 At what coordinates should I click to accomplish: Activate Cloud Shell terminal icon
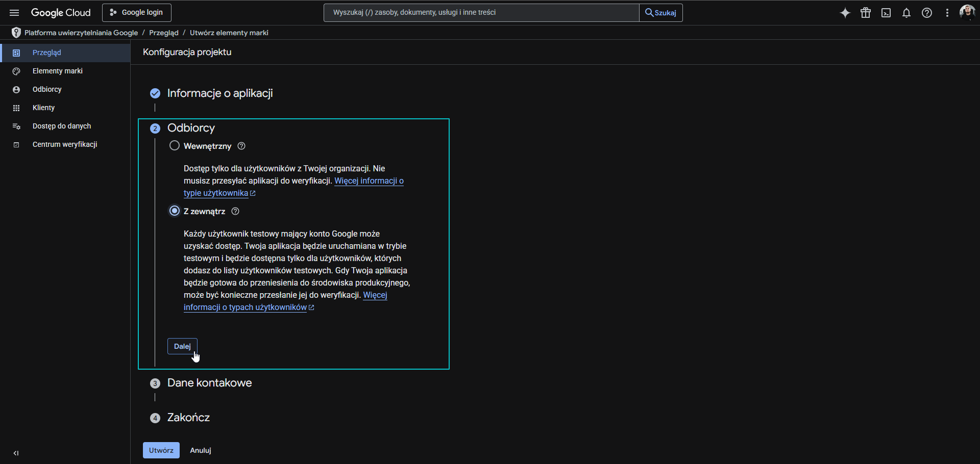(x=886, y=13)
